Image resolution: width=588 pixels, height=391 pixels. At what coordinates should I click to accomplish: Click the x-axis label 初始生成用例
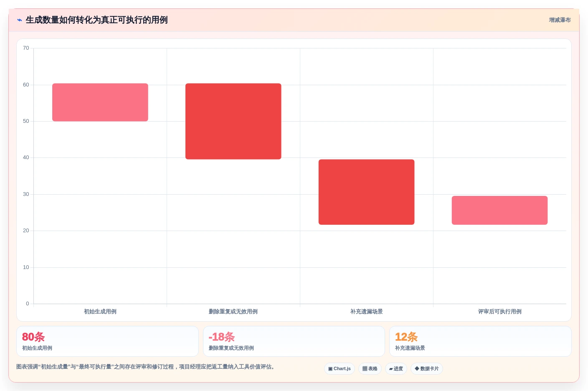point(100,312)
